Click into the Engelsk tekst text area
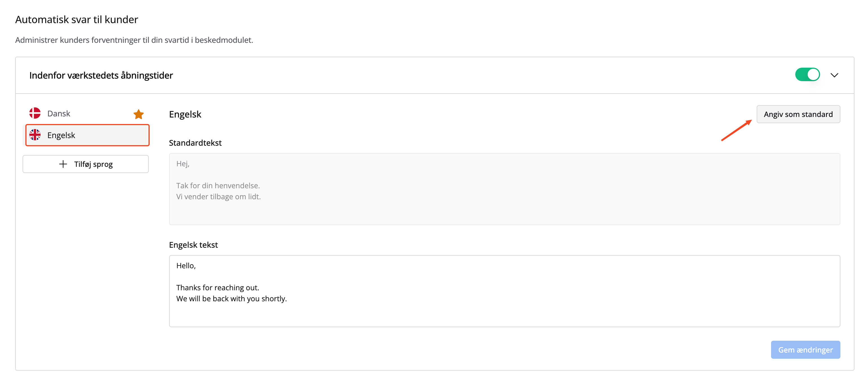This screenshot has height=372, width=868. tap(504, 291)
